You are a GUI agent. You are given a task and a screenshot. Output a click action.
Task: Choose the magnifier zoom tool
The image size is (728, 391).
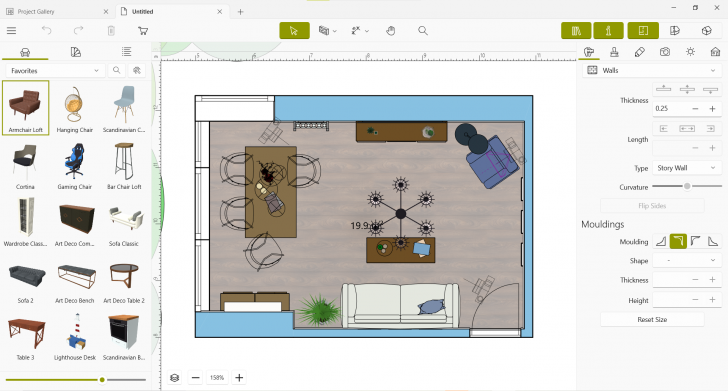422,31
